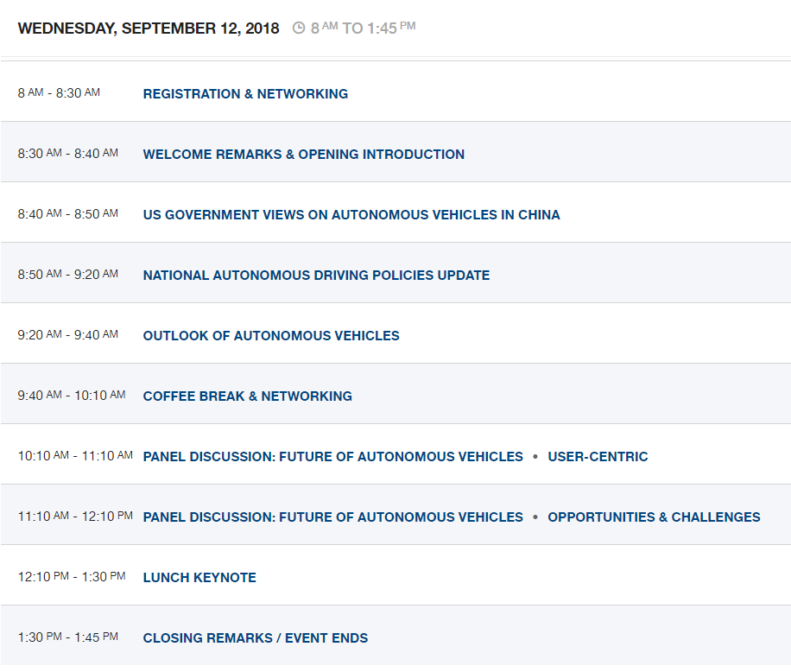
Task: Select the User-Centric panel subtitle
Action: click(x=598, y=457)
